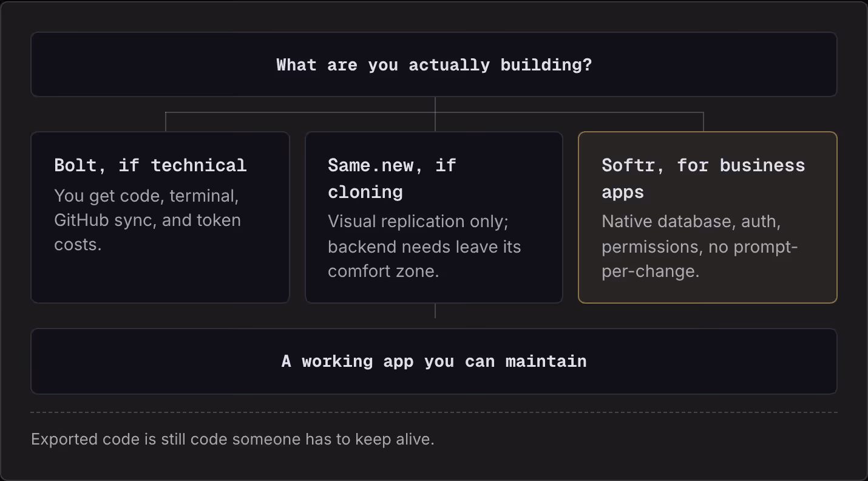Click the "Softr, for business apps" heading
The image size is (868, 481).
click(704, 179)
